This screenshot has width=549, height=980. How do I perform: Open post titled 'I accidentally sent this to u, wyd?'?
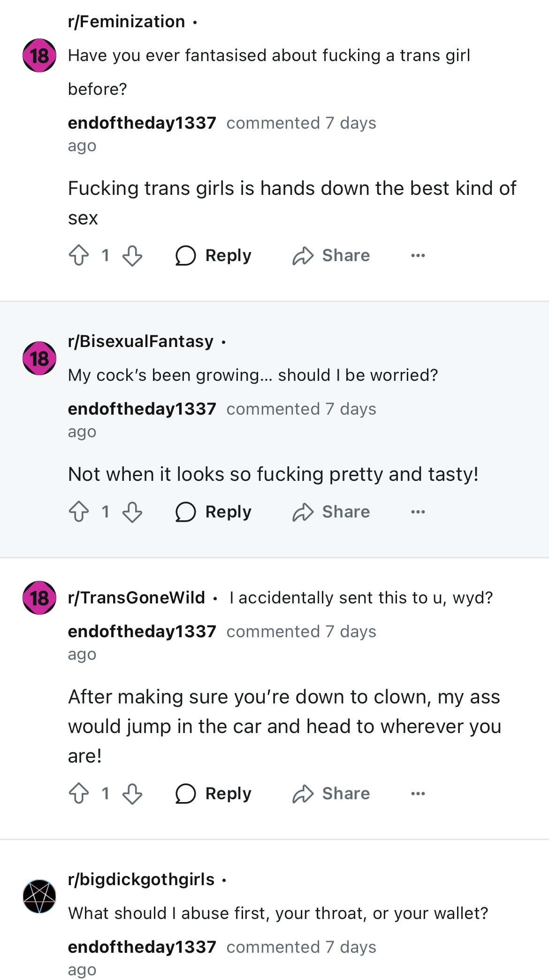coord(361,598)
